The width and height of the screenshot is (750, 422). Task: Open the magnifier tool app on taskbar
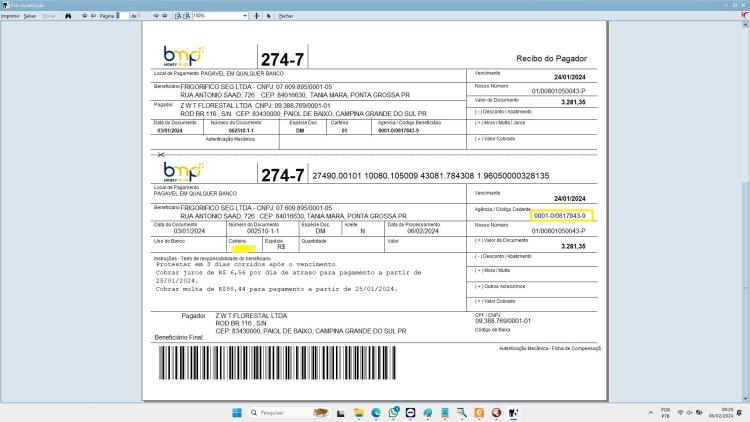coord(462,412)
